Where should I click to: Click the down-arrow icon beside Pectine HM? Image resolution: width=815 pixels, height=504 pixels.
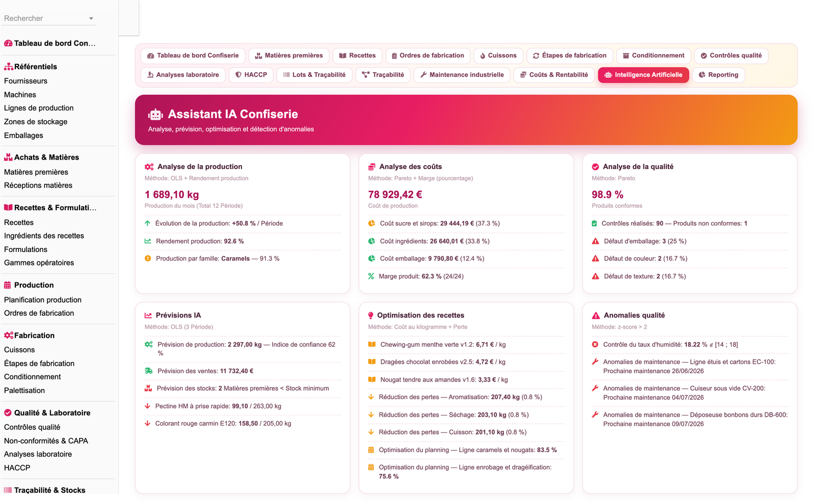[147, 406]
